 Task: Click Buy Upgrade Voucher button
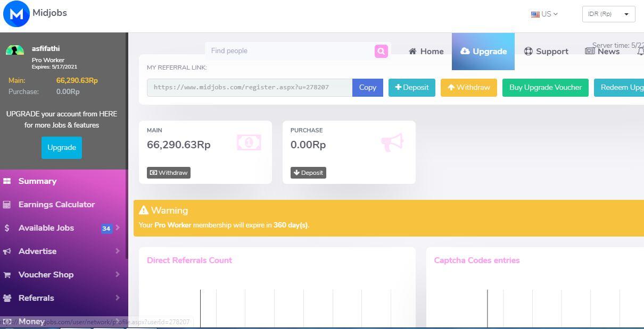click(546, 88)
